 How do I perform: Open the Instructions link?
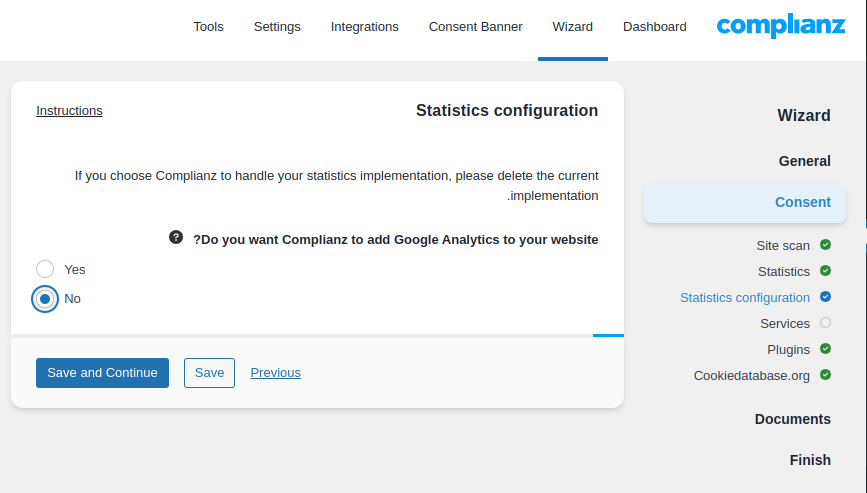pyautogui.click(x=69, y=110)
